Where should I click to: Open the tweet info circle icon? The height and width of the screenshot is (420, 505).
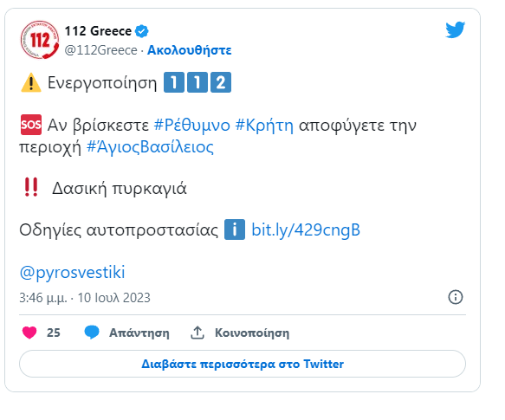pos(456,297)
